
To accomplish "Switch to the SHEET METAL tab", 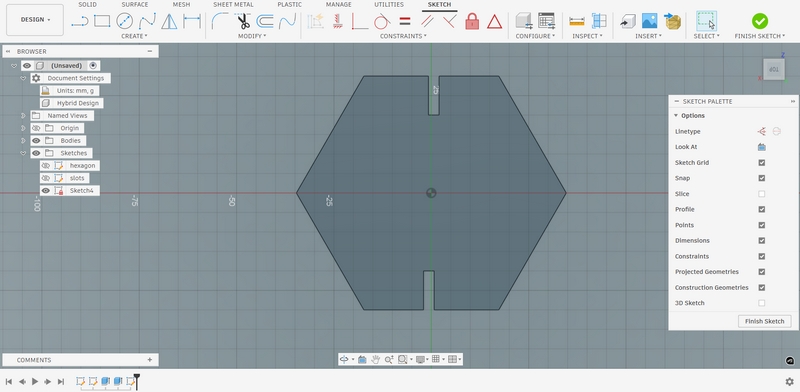I will coord(233,5).
